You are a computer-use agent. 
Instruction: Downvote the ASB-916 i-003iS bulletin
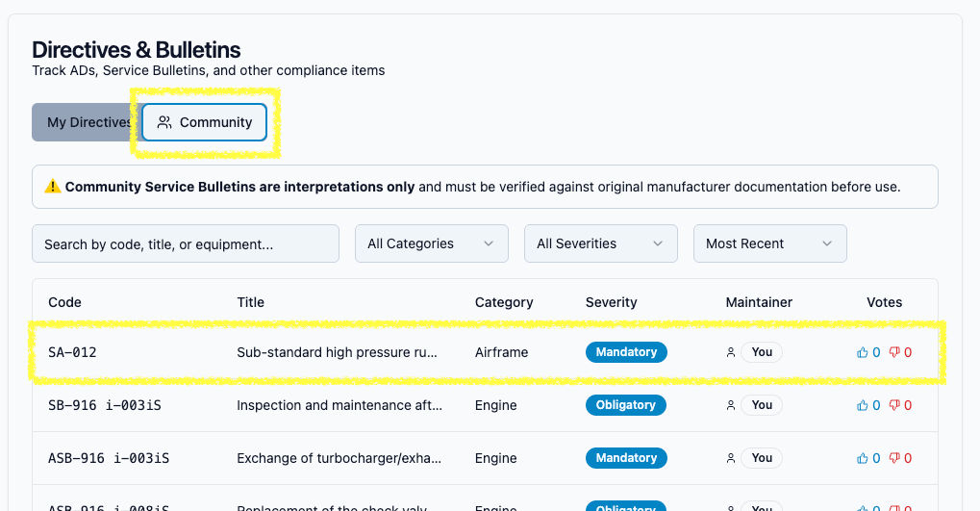tap(894, 458)
